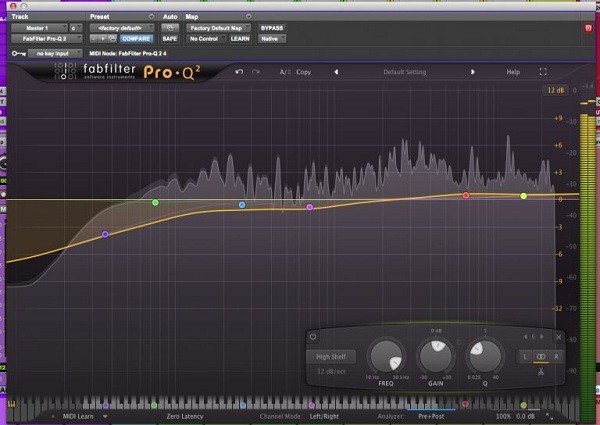Go to the next preset arrow

click(x=473, y=72)
